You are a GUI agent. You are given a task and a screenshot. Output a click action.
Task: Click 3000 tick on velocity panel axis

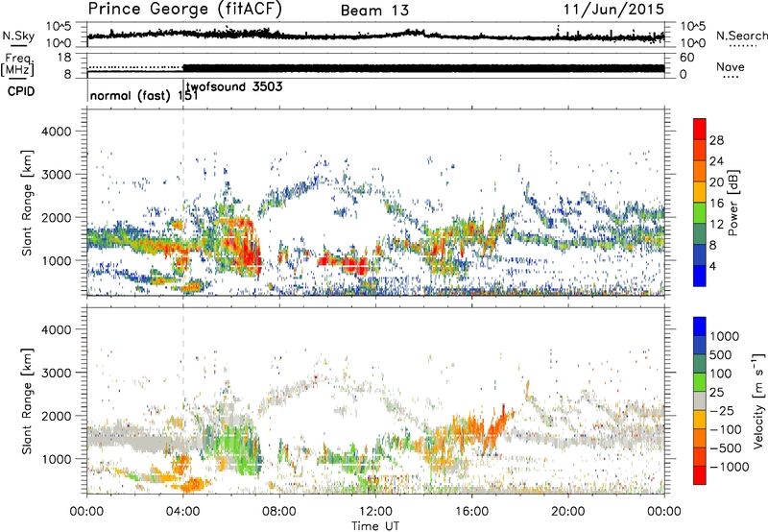tap(57, 373)
